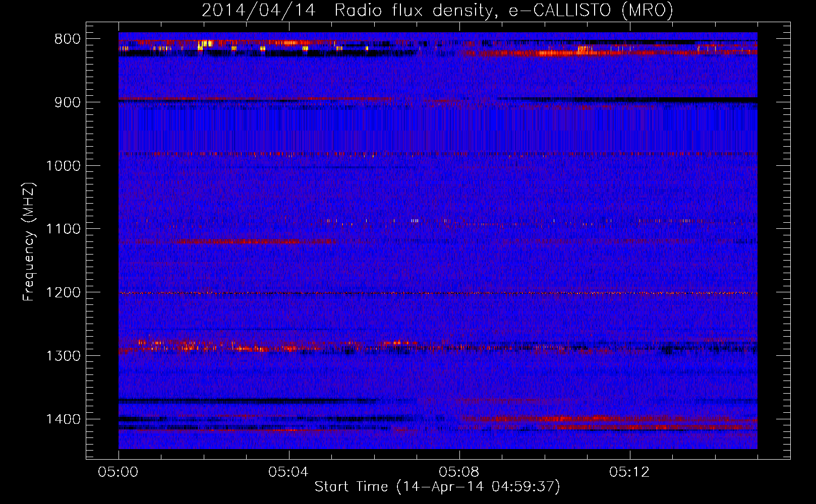Viewport: 816px width, 504px height.
Task: Click the '05:00' time tick label
Action: [119, 472]
